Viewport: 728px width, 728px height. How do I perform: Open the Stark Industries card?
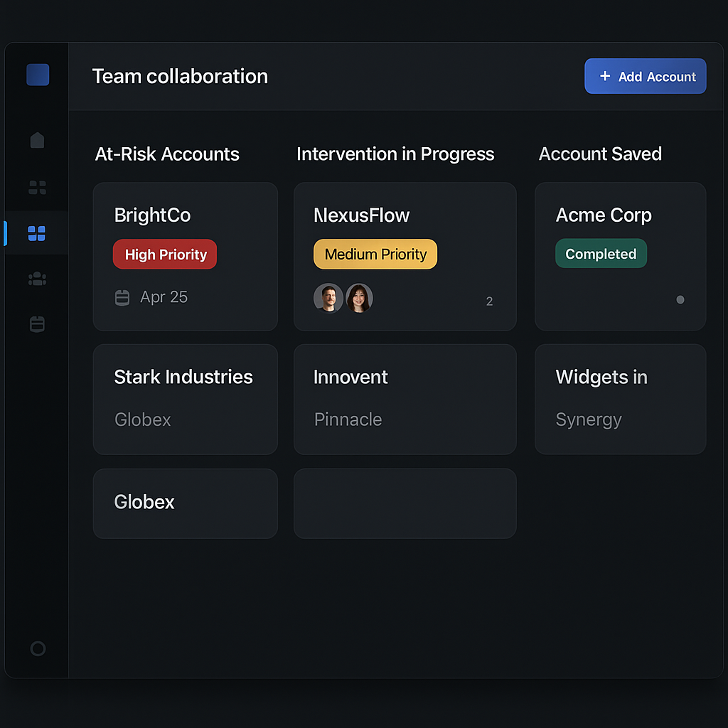186,400
